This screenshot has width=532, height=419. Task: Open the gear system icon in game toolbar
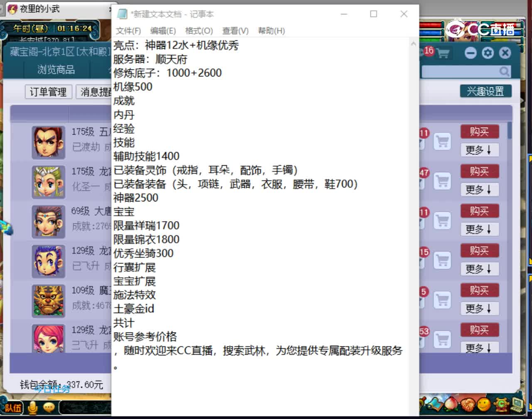(x=502, y=404)
